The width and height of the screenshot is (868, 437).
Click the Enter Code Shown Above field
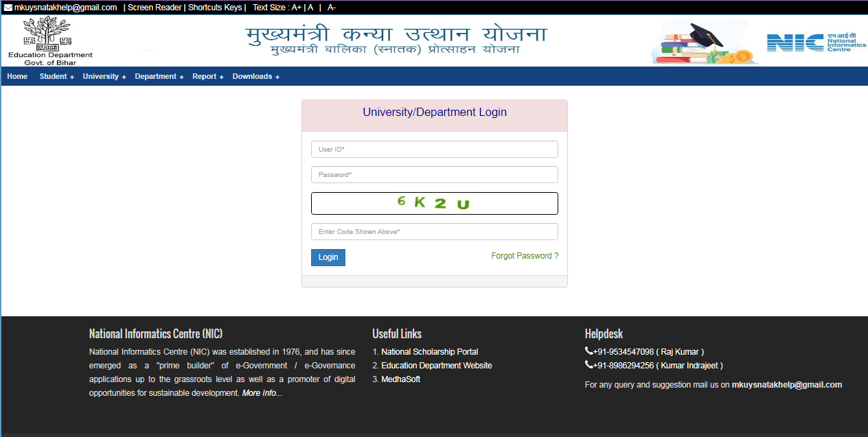point(434,231)
